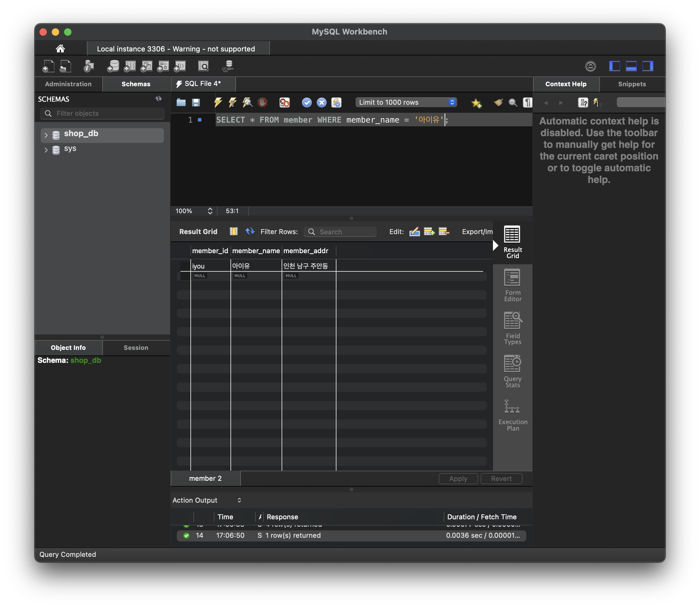Select the Object Info tab
The width and height of the screenshot is (700, 608).
pos(68,348)
